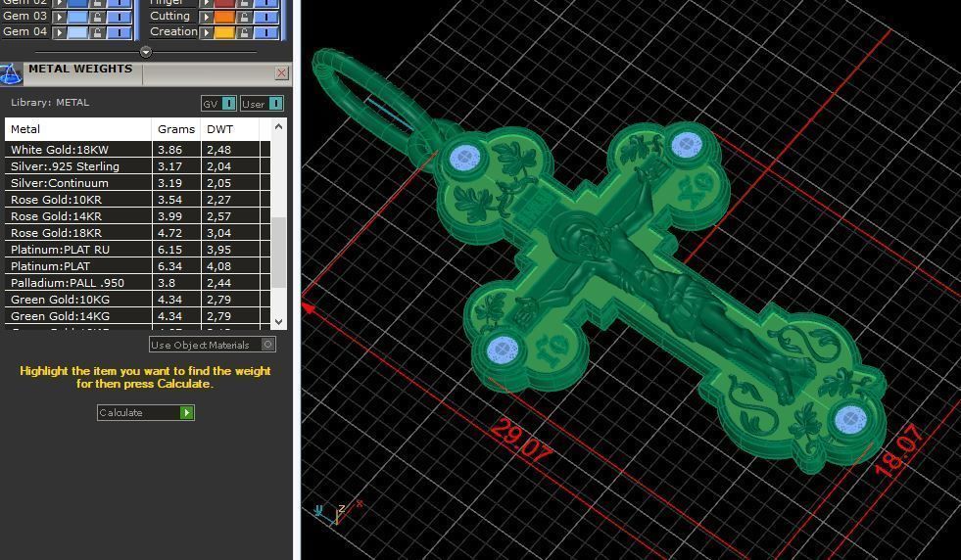Unlock the Gem 03 layer lock icon
This screenshot has width=961, height=560.
tap(97, 17)
